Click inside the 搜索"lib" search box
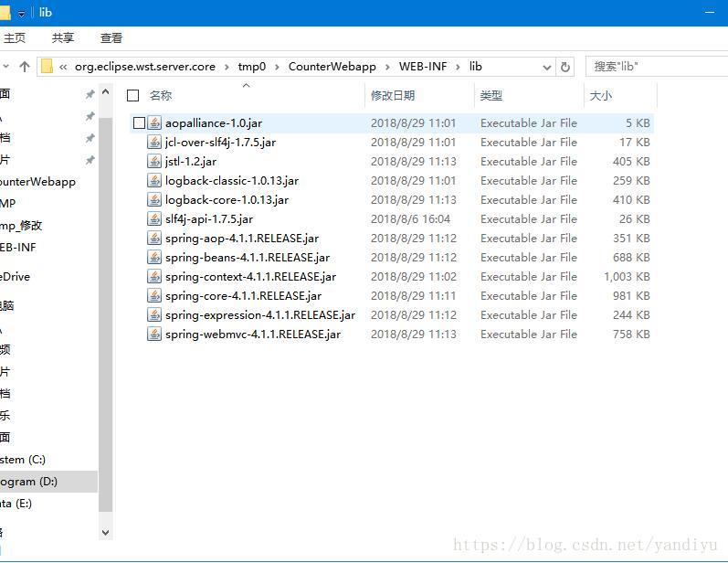728x563 pixels. pos(657,67)
